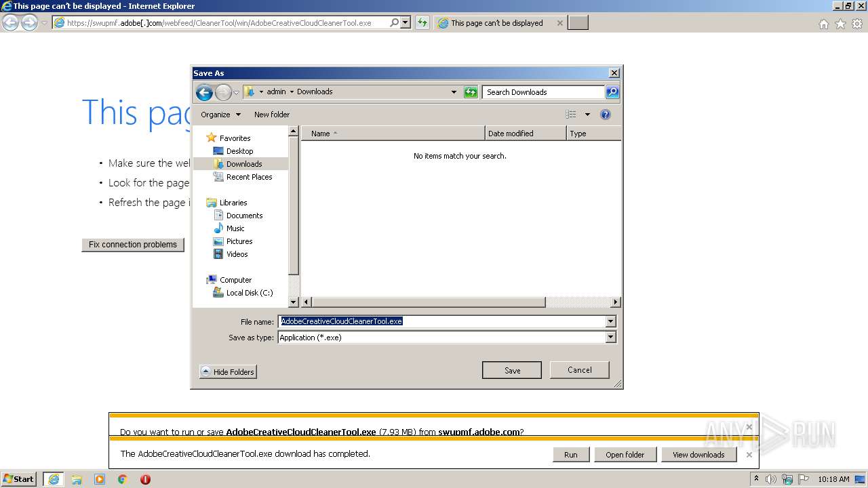
Task: Click Fix connection problems button
Action: pyautogui.click(x=133, y=245)
